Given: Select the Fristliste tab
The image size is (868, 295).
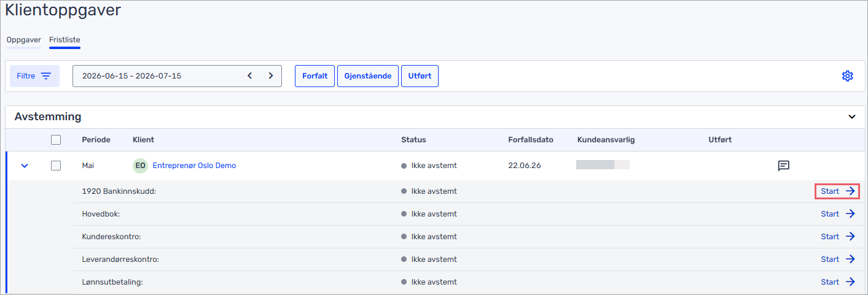Looking at the screenshot, I should pyautogui.click(x=65, y=40).
